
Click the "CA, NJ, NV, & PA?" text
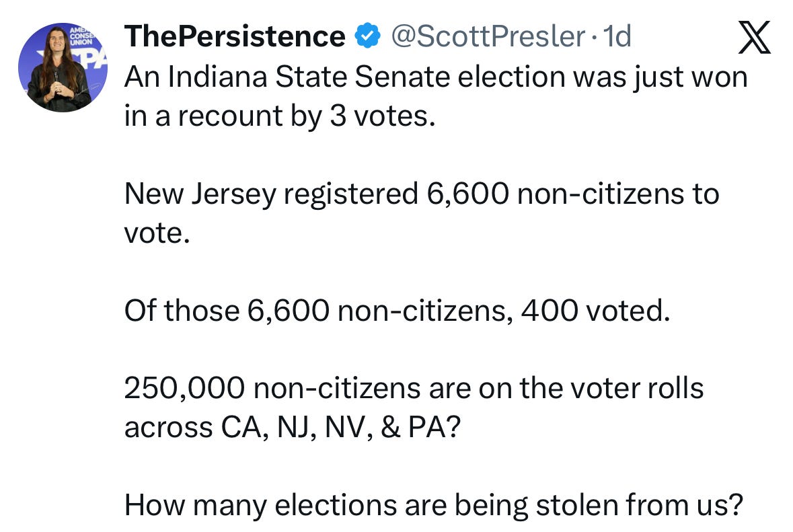pyautogui.click(x=341, y=428)
